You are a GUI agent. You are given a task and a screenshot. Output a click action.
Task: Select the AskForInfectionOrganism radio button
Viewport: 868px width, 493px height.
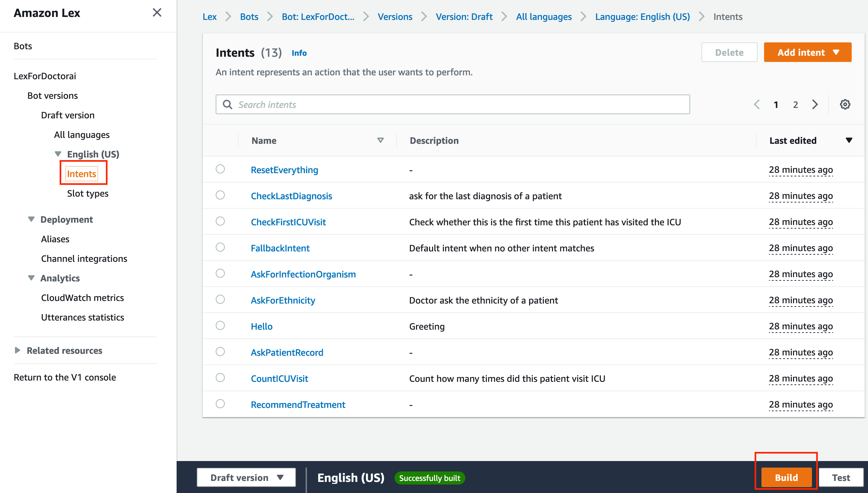click(x=220, y=273)
